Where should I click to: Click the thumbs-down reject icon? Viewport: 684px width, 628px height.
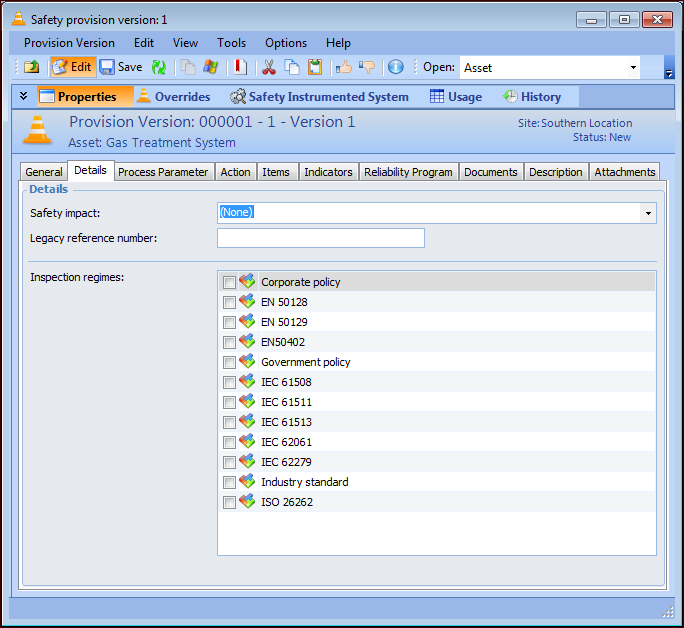pos(366,67)
